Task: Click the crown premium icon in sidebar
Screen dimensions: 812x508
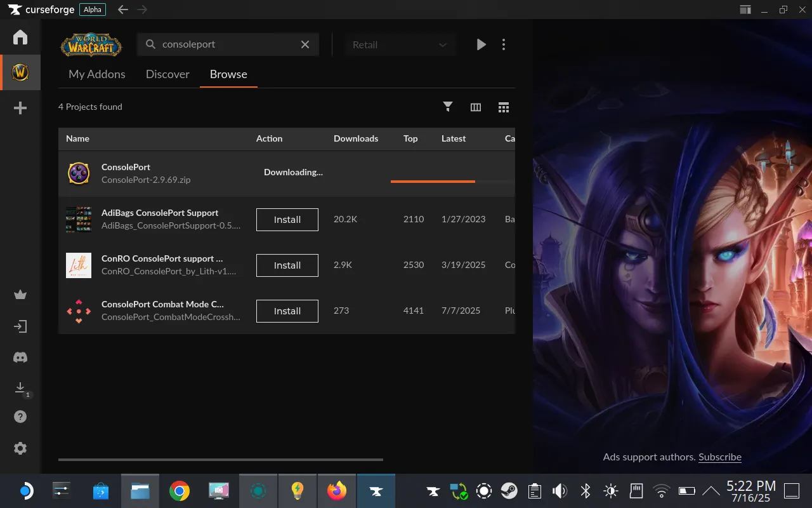Action: point(20,294)
